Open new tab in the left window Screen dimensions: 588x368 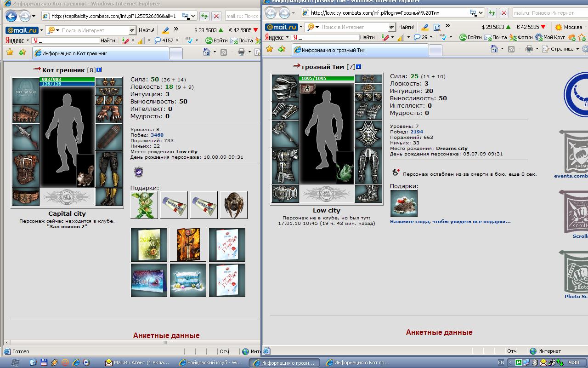point(175,53)
